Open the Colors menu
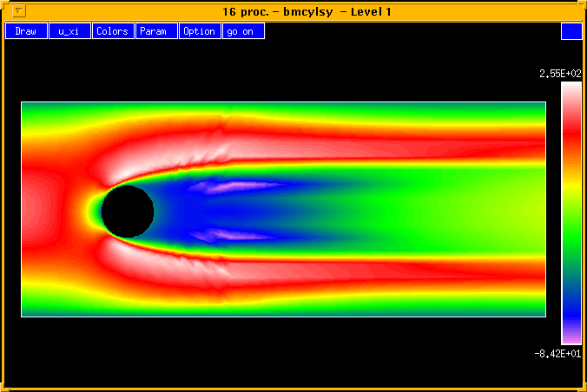 (113, 31)
